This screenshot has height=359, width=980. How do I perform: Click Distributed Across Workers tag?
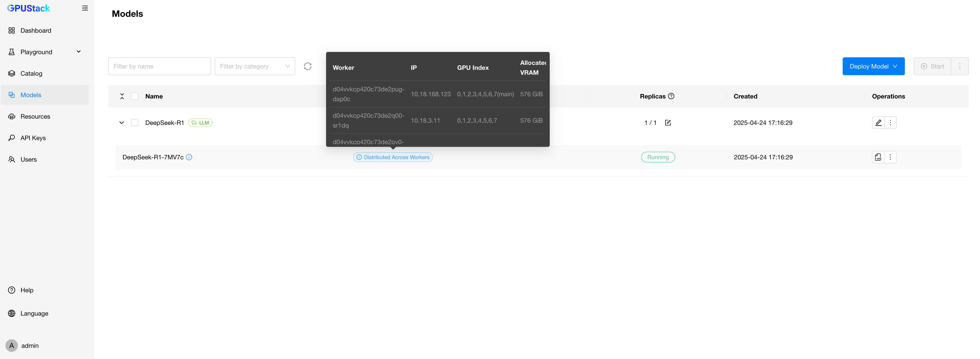point(393,157)
